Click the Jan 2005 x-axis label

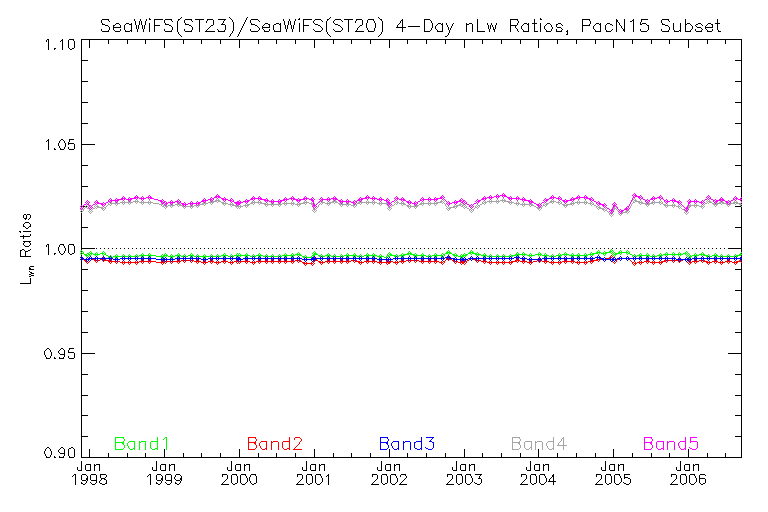tap(613, 473)
